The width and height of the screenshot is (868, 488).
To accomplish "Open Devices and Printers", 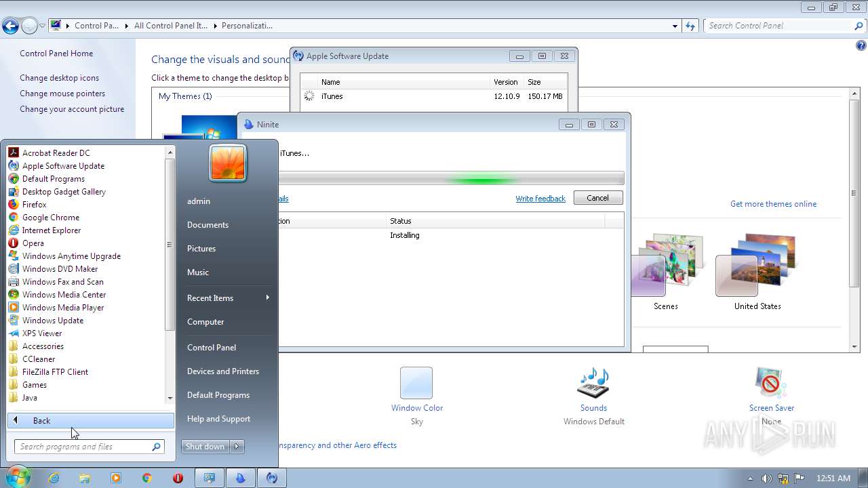I will [x=223, y=371].
